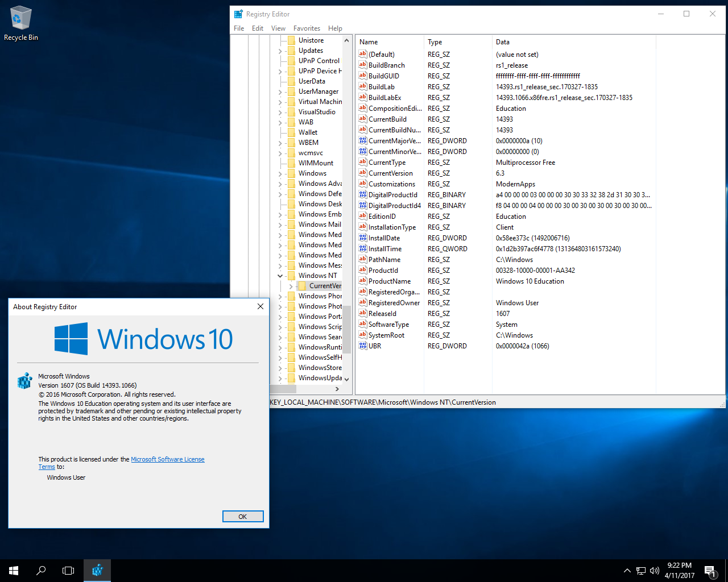
Task: Click the Data column header
Action: point(574,42)
